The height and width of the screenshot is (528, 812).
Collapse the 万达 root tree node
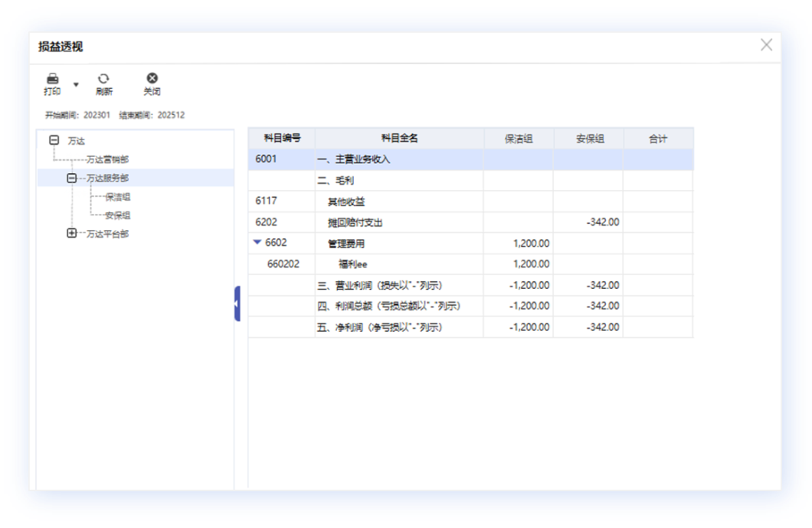pos(54,140)
